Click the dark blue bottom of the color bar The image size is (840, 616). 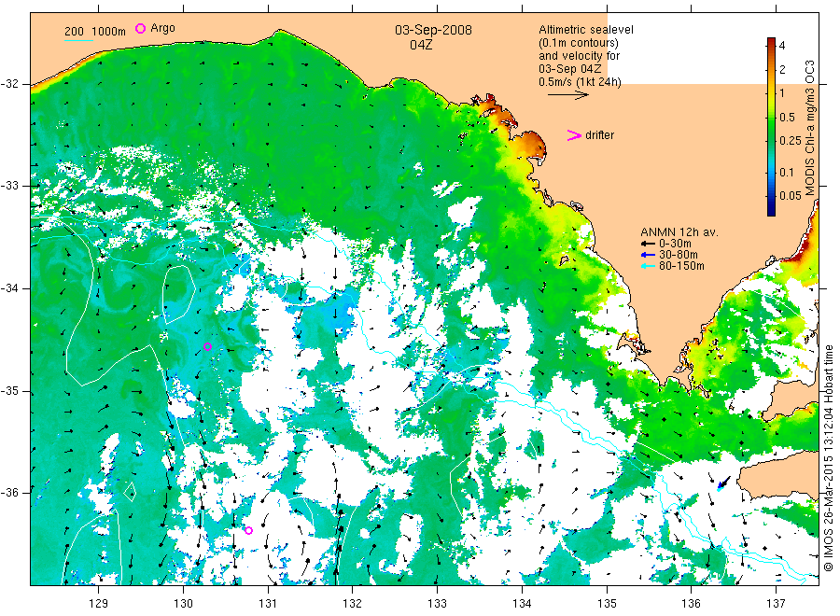pos(772,209)
